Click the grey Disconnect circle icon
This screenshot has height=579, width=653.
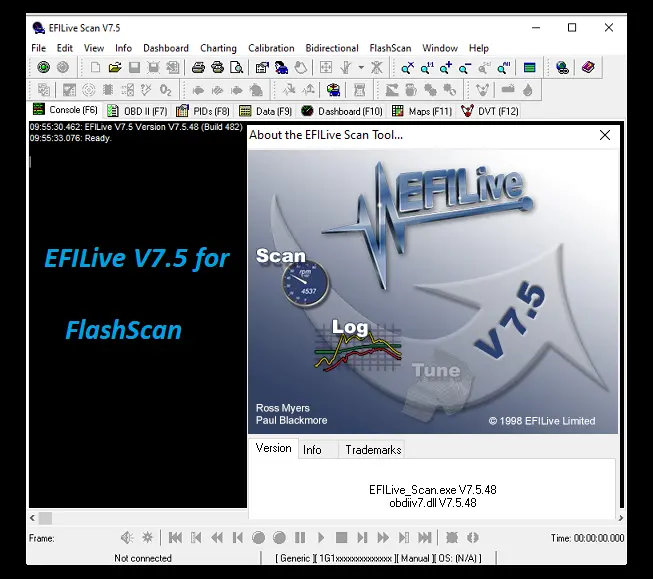pyautogui.click(x=63, y=67)
